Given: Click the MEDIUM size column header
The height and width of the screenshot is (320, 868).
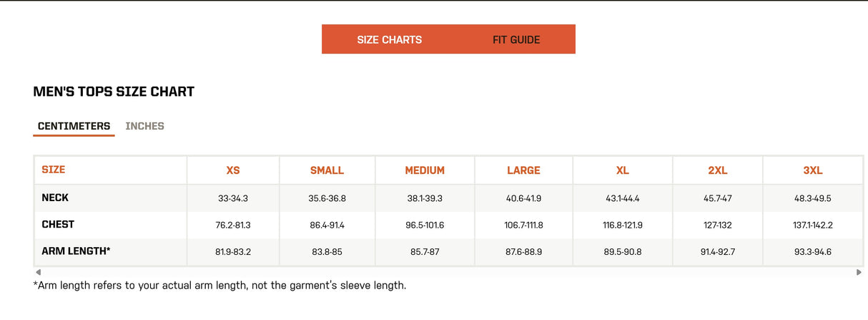Looking at the screenshot, I should click(x=425, y=170).
